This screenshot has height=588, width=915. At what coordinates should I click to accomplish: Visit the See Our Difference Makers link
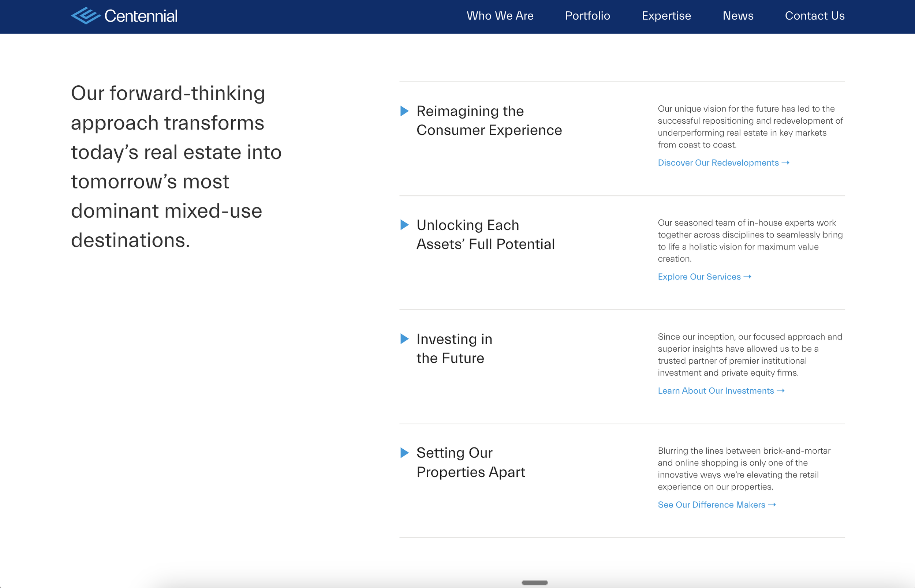pos(711,505)
